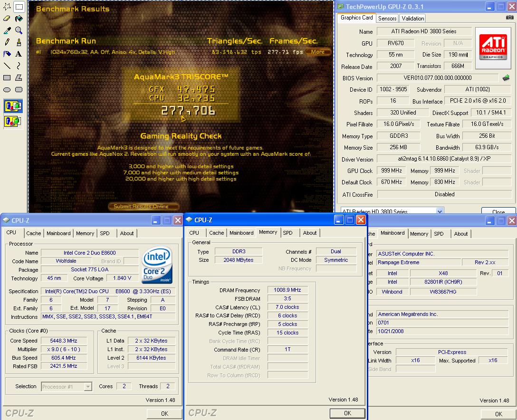Image resolution: width=517 pixels, height=420 pixels.
Task: Select the Airbrush spray can tool
Action: (x=7, y=54)
